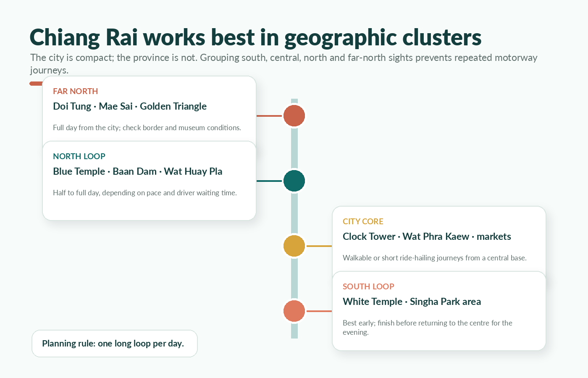The image size is (588, 378).
Task: Select the FAR NORTH label
Action: pyautogui.click(x=75, y=91)
